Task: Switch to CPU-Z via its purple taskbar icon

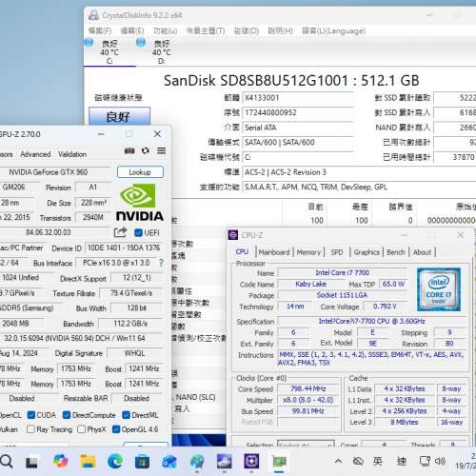Action: click(x=251, y=461)
